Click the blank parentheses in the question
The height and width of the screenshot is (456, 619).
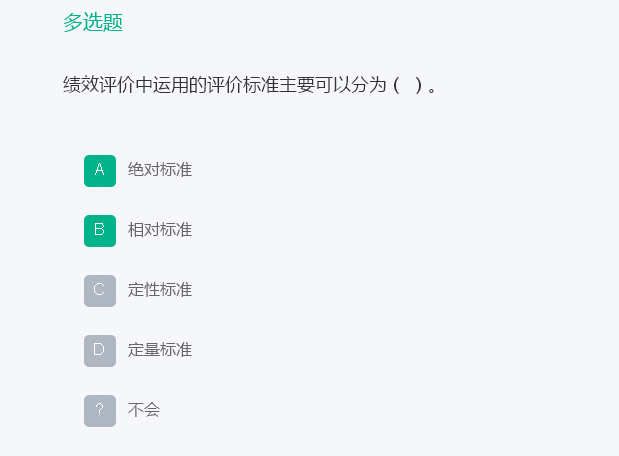tap(408, 85)
